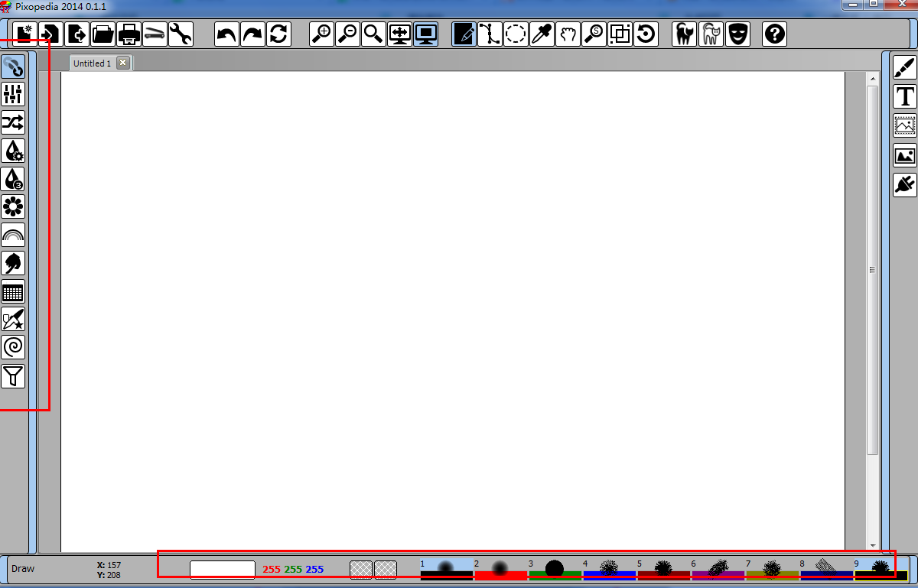The height and width of the screenshot is (588, 918).
Task: Select the Text T tool
Action: click(x=905, y=96)
